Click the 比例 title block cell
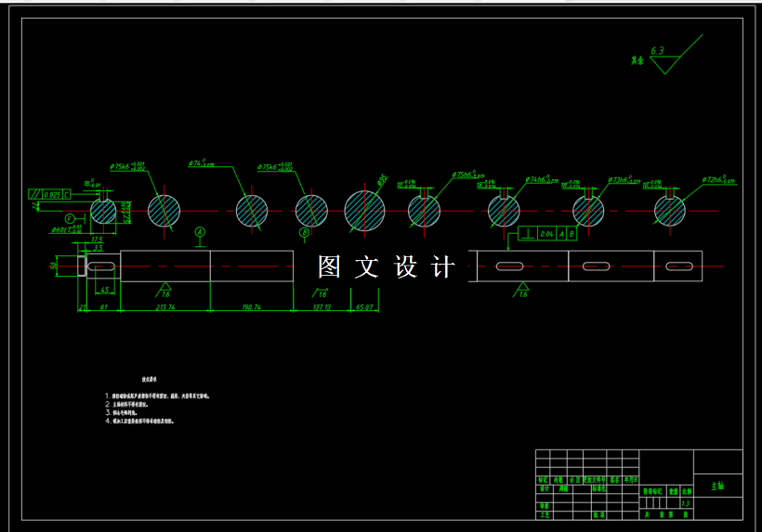762x532 pixels. pos(686,491)
